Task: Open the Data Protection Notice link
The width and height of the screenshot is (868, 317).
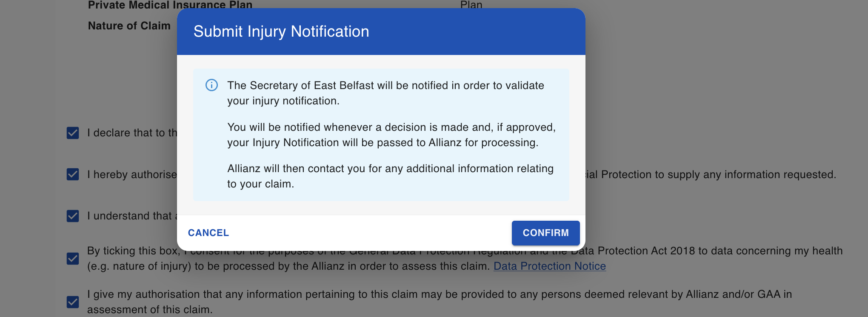Action: coord(549,266)
